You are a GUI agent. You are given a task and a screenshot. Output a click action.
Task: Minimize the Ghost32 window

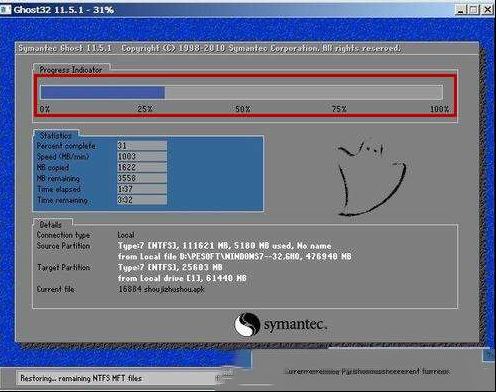click(x=461, y=9)
